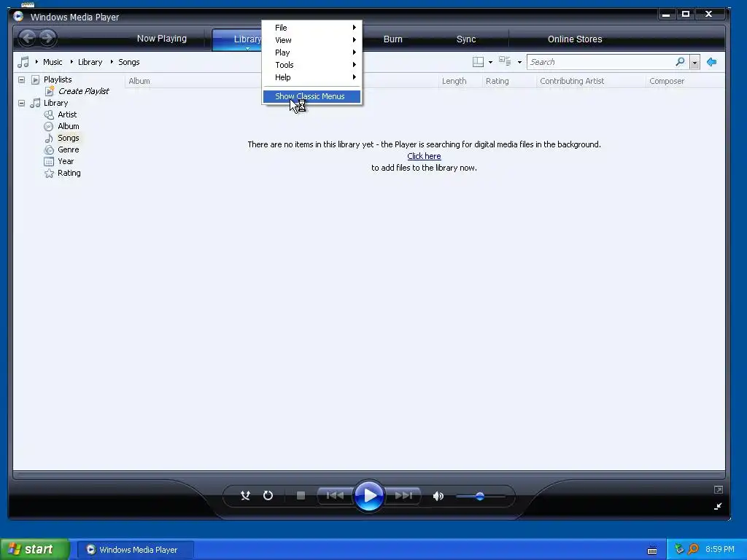The width and height of the screenshot is (747, 560).
Task: Open the search options dropdown arrow
Action: (694, 63)
